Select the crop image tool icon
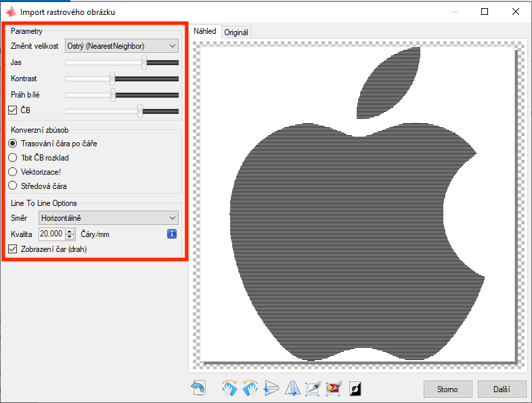This screenshot has width=532, height=403. [x=313, y=388]
